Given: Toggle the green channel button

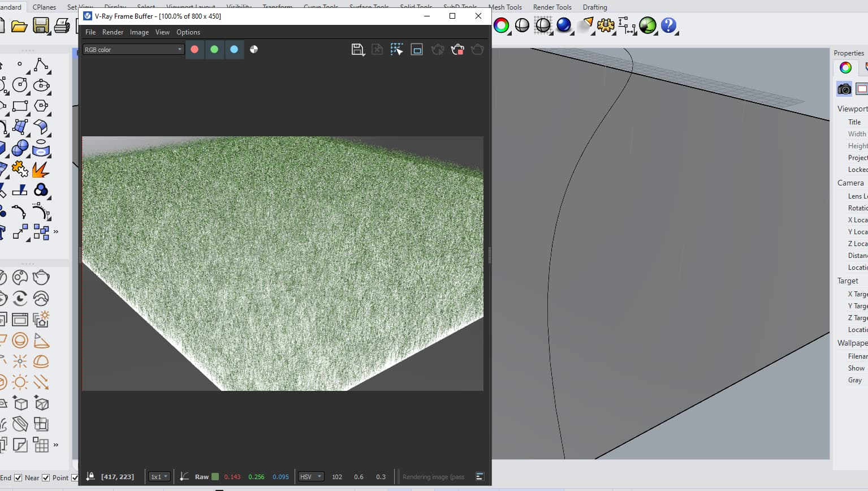Looking at the screenshot, I should [x=214, y=49].
